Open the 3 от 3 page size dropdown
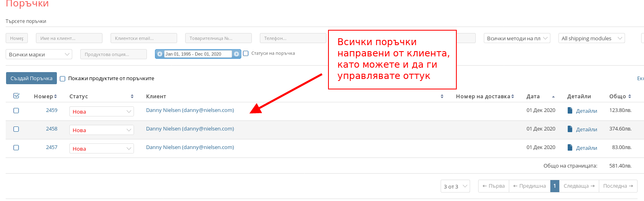644x201 pixels. [x=455, y=186]
